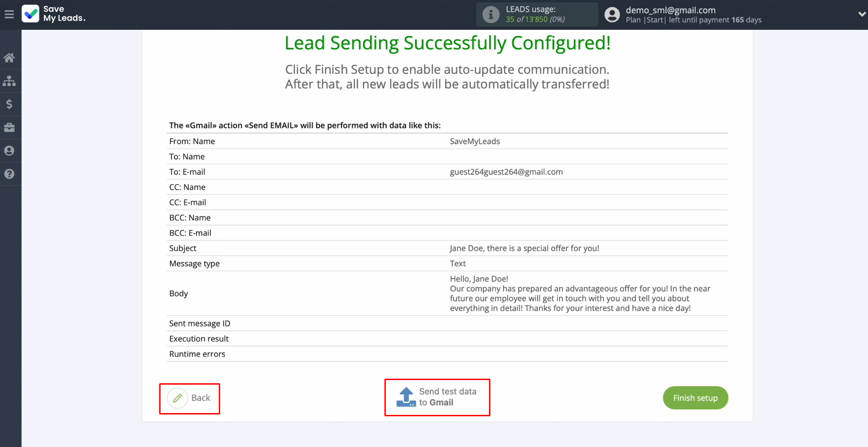Expand the account dropdown chevron
This screenshot has height=447, width=868.
(862, 14)
